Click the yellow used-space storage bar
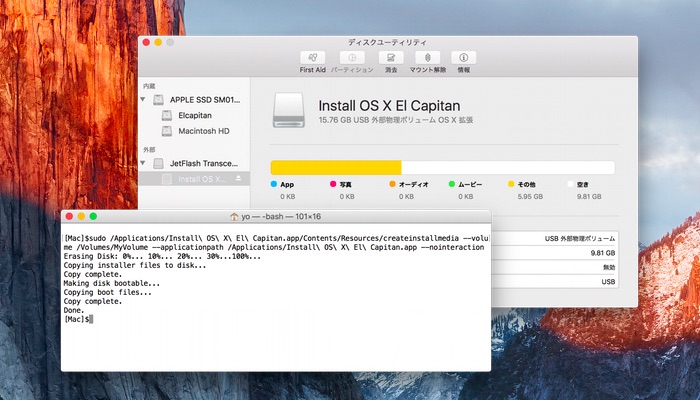 (336, 168)
